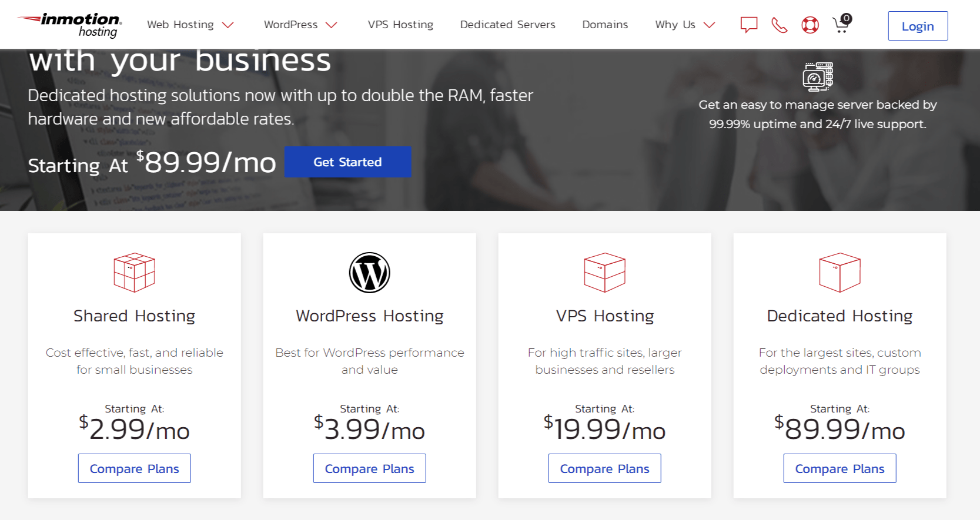Click the Shared Hosting heading

pos(134,316)
